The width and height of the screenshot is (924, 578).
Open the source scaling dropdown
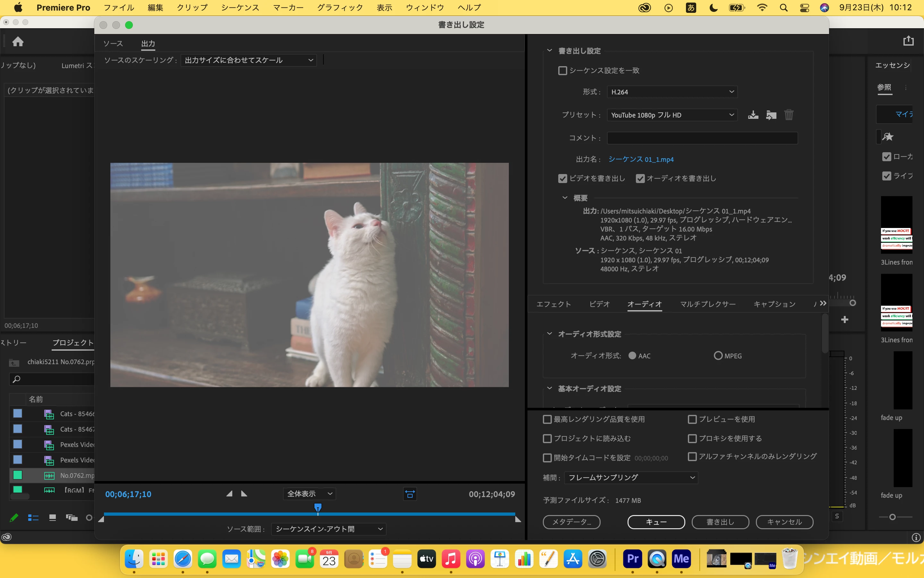click(249, 60)
